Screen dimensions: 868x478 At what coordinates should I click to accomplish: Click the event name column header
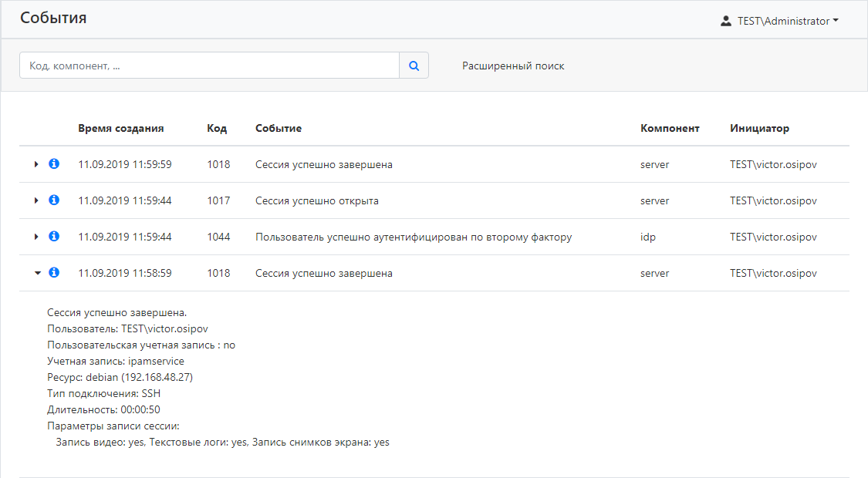(279, 129)
